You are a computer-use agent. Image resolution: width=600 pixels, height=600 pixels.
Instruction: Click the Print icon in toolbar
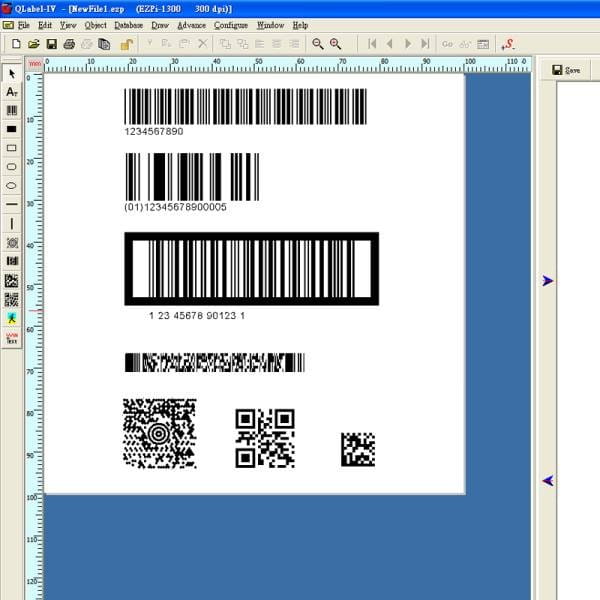coord(69,44)
